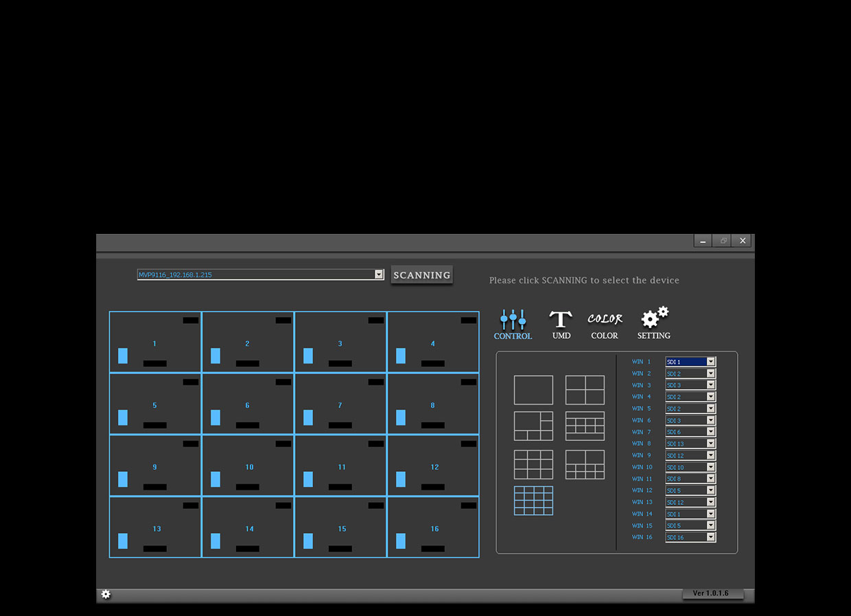Select preview window 11
The image size is (851, 616).
point(340,466)
